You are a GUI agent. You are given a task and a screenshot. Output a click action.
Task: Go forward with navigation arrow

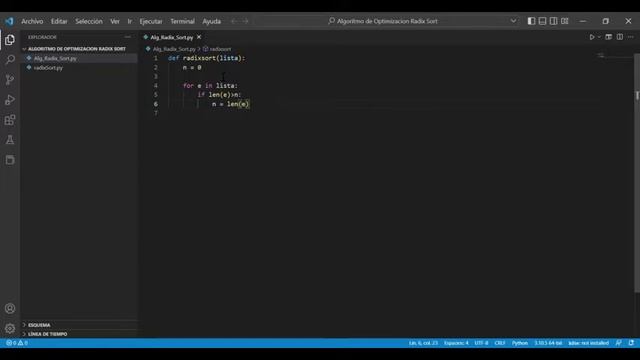pyautogui.click(x=245, y=21)
